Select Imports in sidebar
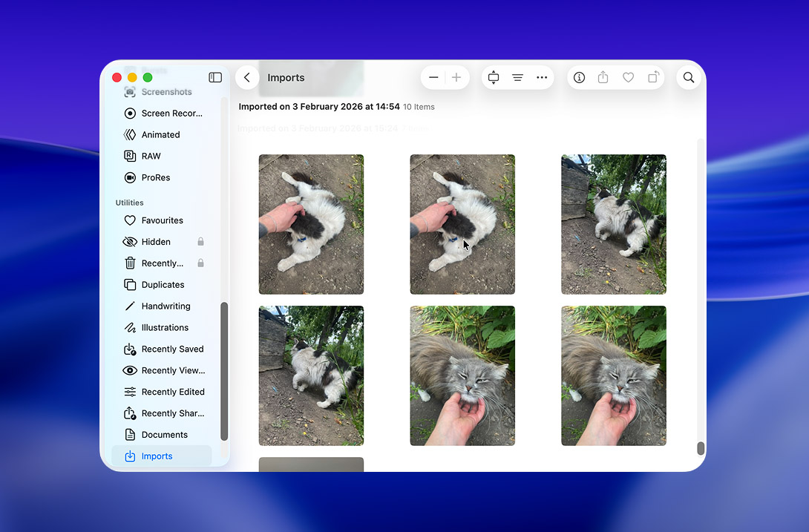The image size is (809, 532). tap(162, 456)
